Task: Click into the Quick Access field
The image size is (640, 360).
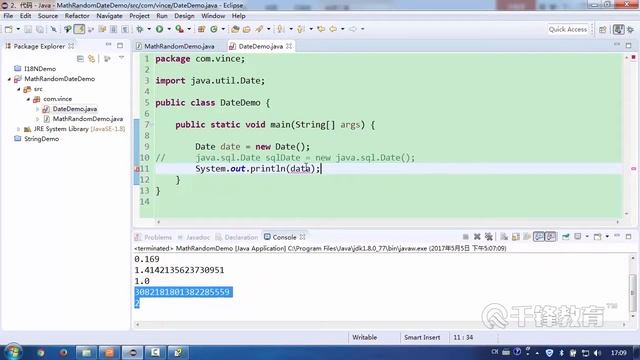Action: (x=567, y=29)
